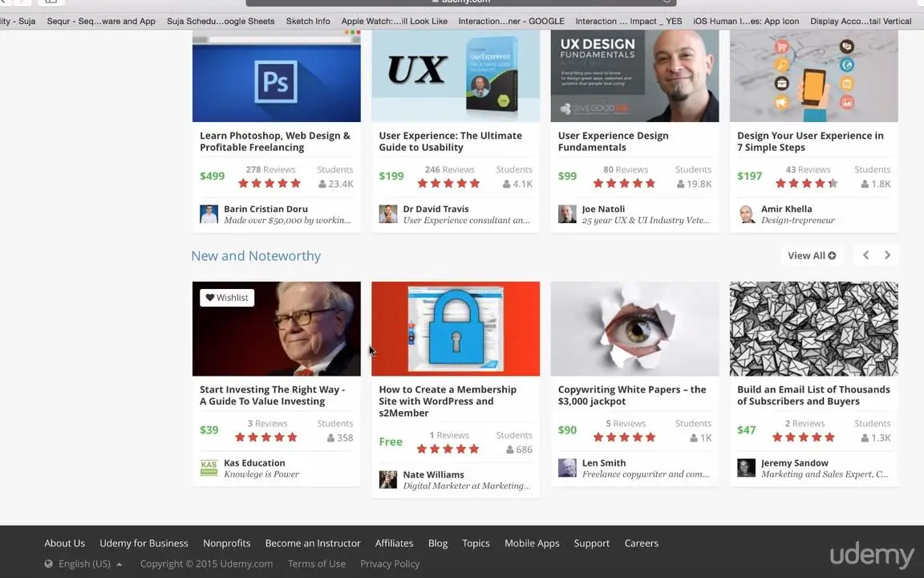Click the students icon beside 23.4K
Image resolution: width=924 pixels, height=578 pixels.
point(322,184)
